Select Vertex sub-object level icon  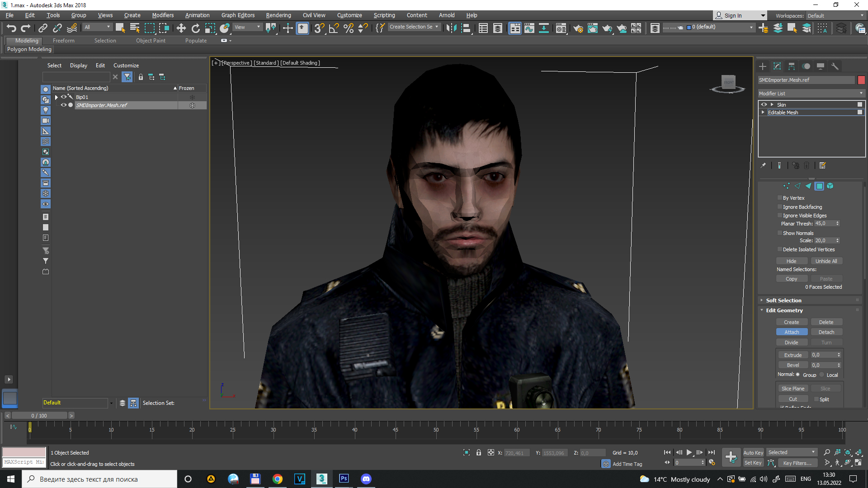coord(787,186)
